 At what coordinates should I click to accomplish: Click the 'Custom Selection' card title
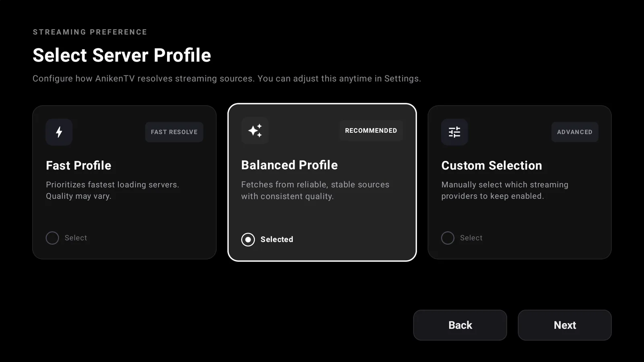pyautogui.click(x=491, y=165)
